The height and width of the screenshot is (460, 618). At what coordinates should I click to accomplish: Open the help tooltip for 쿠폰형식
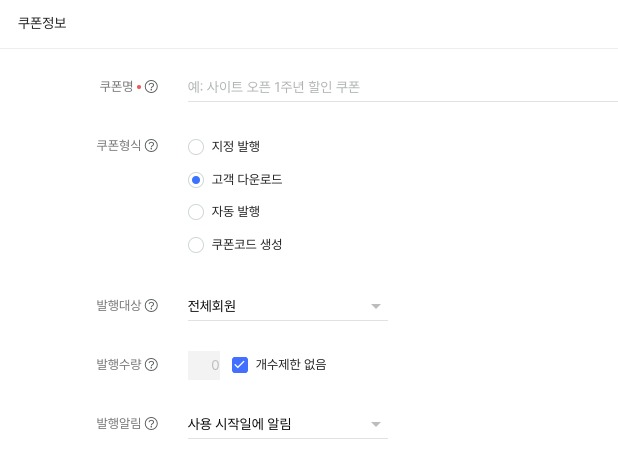[x=152, y=146]
